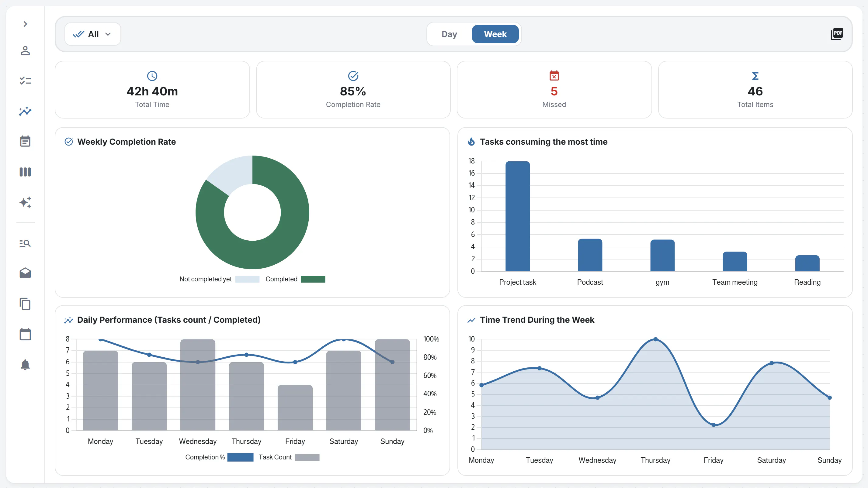Click the Thursday peak point in Time Trend
Image resolution: width=868 pixels, height=488 pixels.
coord(655,339)
